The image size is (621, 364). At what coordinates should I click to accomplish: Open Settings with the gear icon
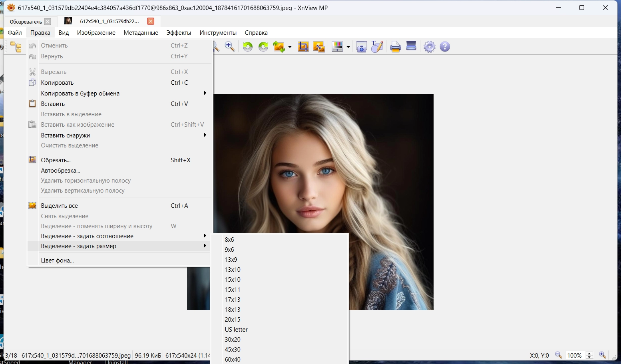coord(429,47)
